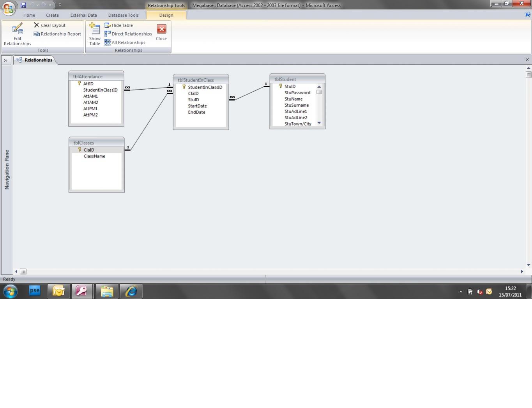The height and width of the screenshot is (408, 532).
Task: Close the Relationships document window
Action: [x=527, y=60]
